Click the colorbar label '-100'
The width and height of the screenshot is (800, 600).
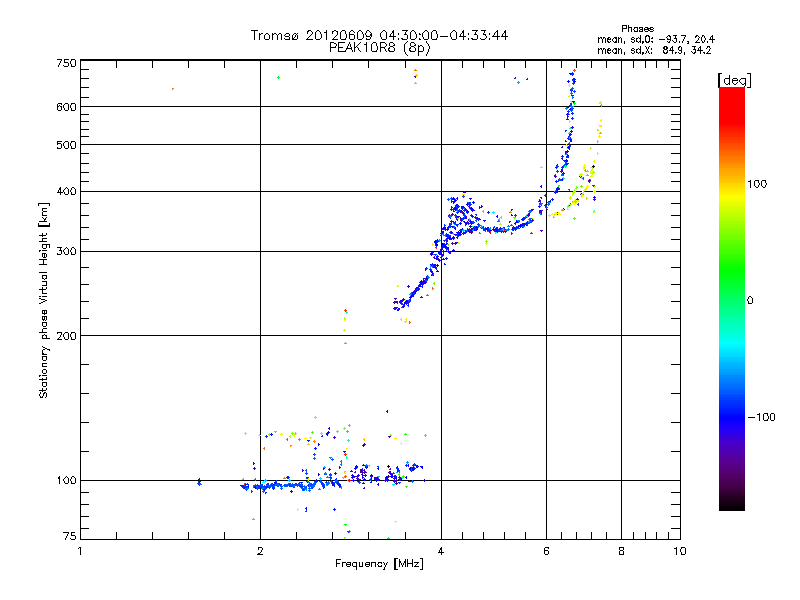(762, 417)
